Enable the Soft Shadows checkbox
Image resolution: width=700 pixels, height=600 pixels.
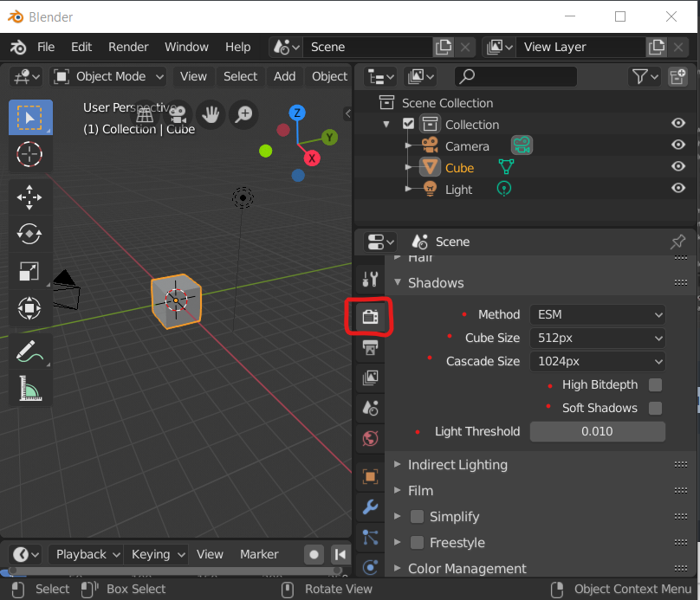pos(655,408)
